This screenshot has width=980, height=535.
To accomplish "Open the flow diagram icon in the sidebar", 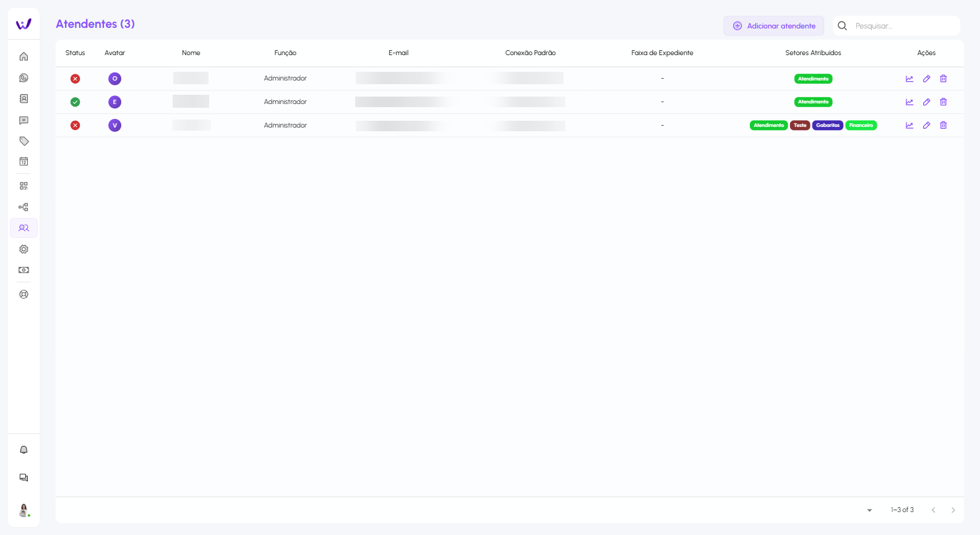I will 24,207.
